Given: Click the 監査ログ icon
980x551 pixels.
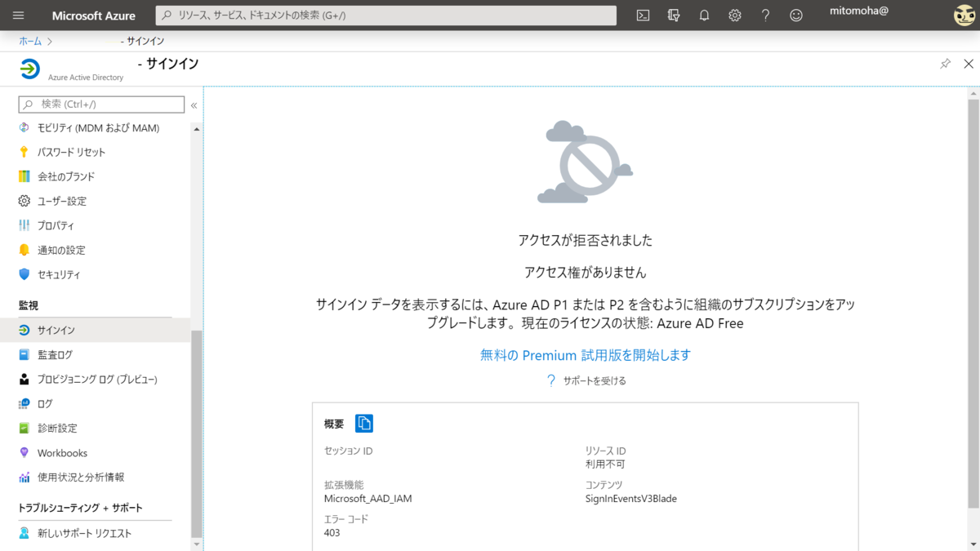Looking at the screenshot, I should 24,354.
